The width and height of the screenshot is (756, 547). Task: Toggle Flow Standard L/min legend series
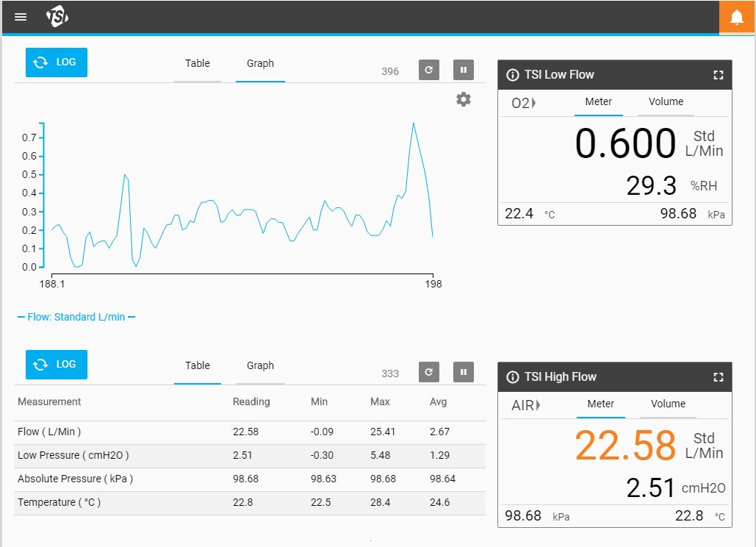(76, 317)
